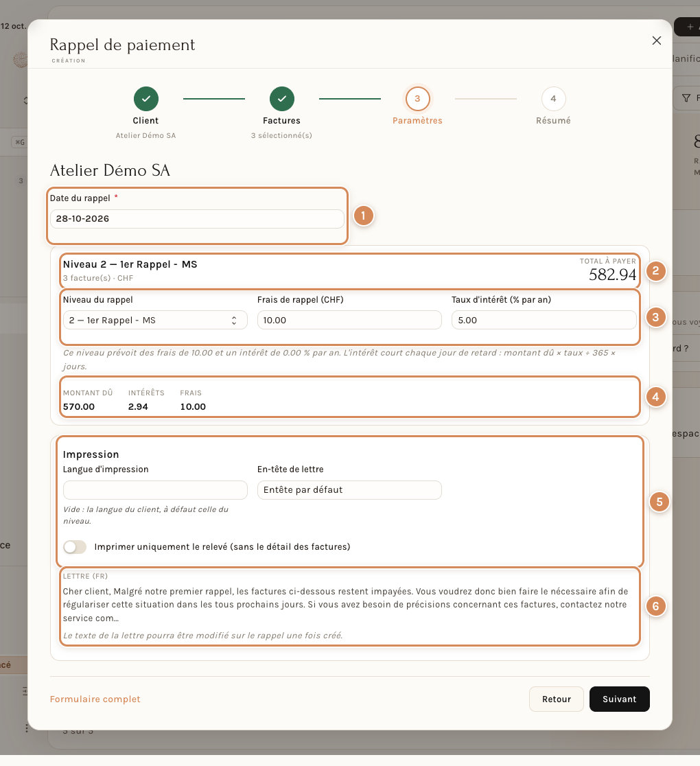Click the Montant dû value 570.00
This screenshot has width=700, height=766.
coord(79,407)
